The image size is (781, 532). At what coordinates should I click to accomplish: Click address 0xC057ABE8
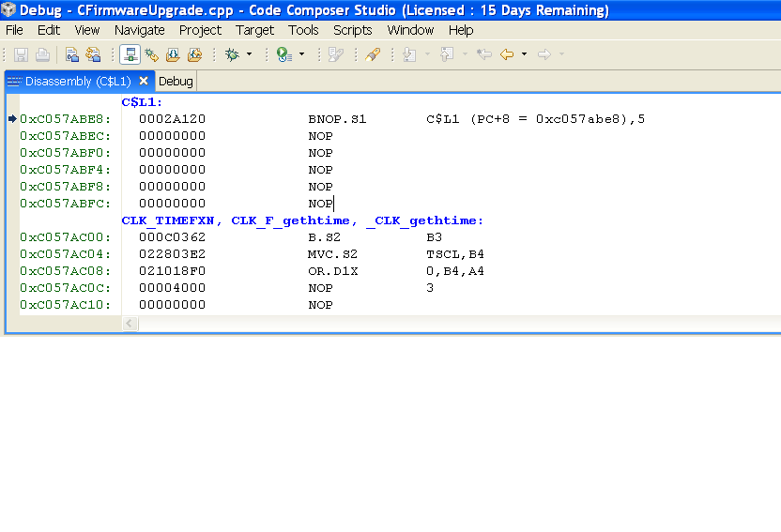[x=66, y=119]
